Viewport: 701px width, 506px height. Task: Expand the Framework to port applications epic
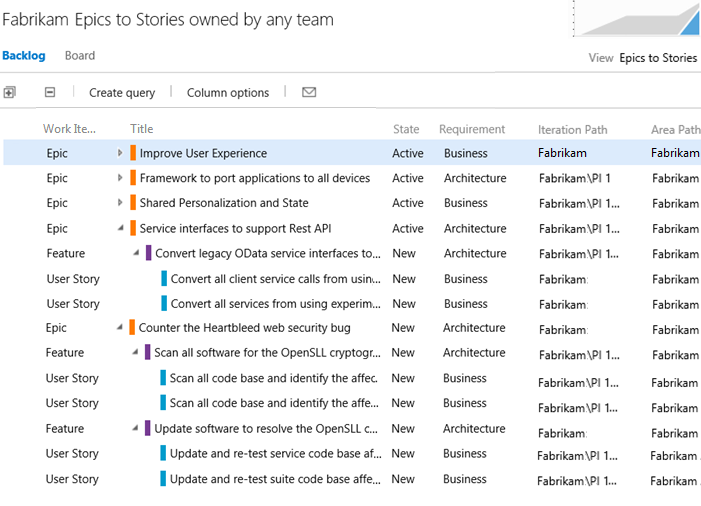(120, 178)
